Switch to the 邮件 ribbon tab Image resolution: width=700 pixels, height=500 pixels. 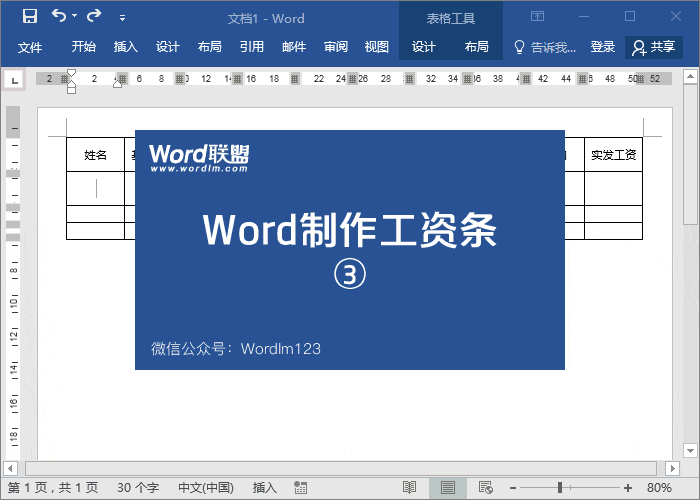pyautogui.click(x=294, y=47)
